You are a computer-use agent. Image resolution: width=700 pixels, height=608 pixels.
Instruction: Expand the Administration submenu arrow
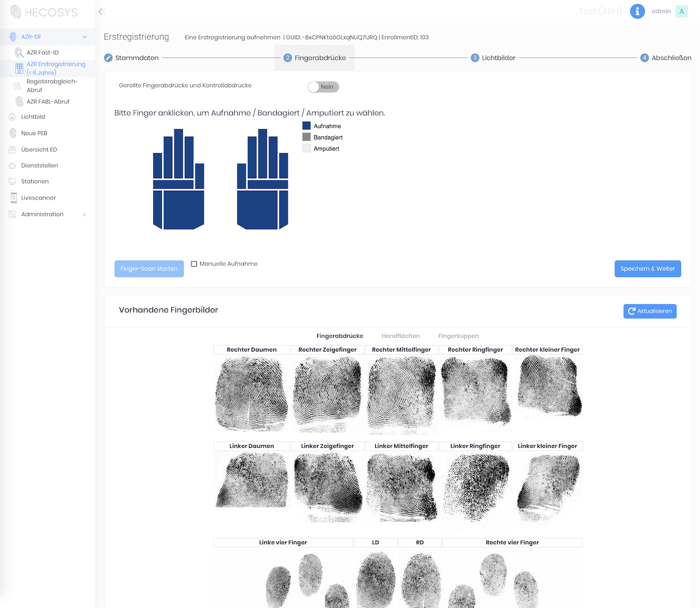(x=84, y=214)
